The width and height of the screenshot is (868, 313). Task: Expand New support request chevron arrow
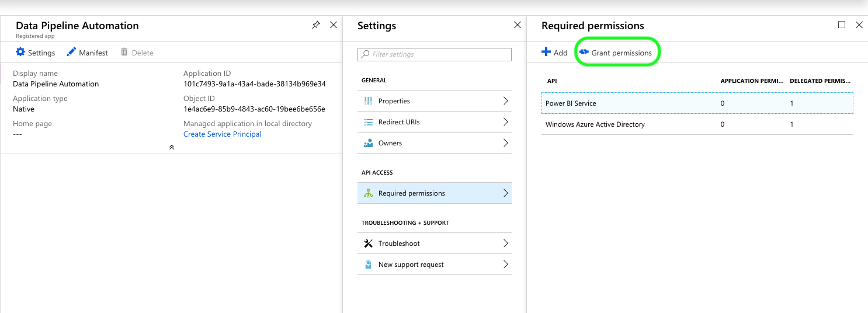click(506, 265)
